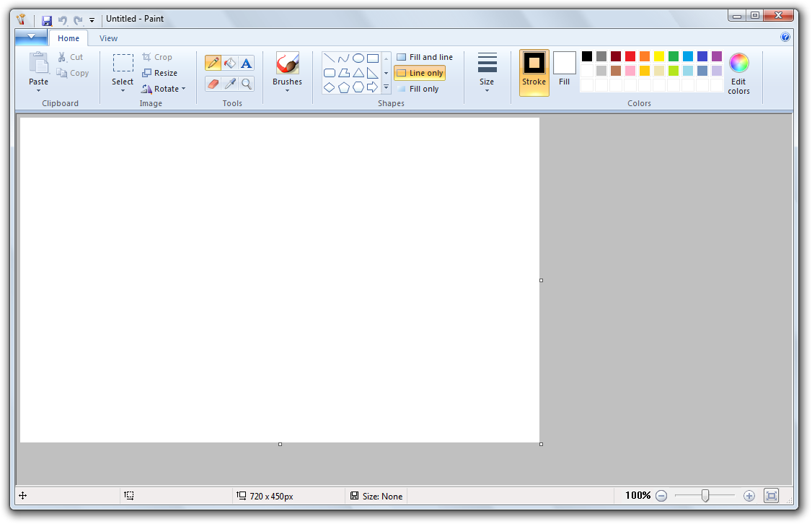Select the Pencil tool

(x=213, y=64)
